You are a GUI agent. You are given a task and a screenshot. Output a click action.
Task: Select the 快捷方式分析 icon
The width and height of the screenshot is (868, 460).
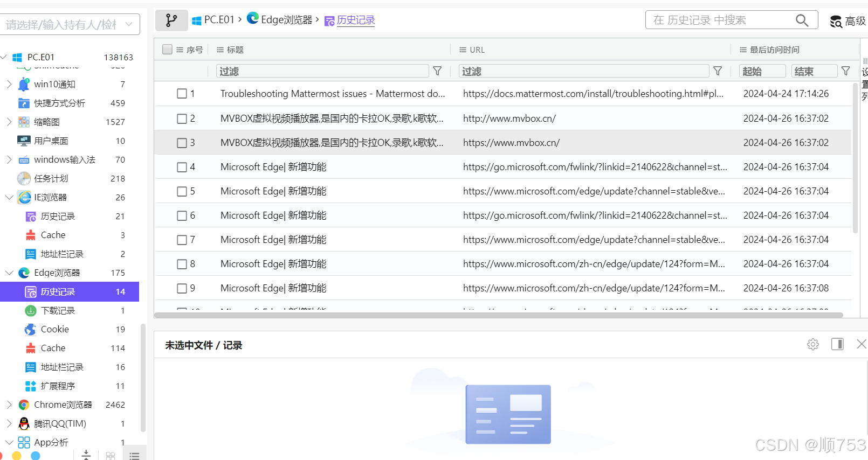tap(24, 103)
